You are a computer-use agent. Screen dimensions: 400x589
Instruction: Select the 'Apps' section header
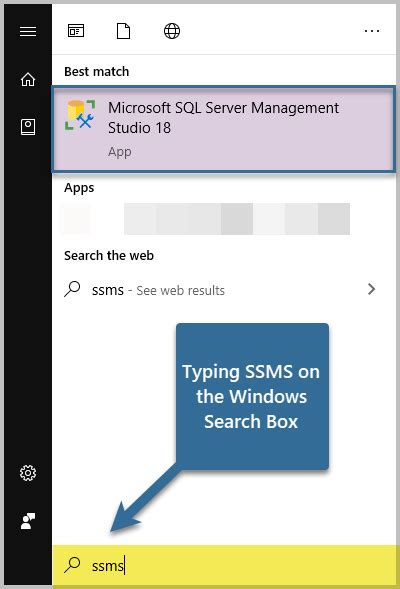coord(79,187)
